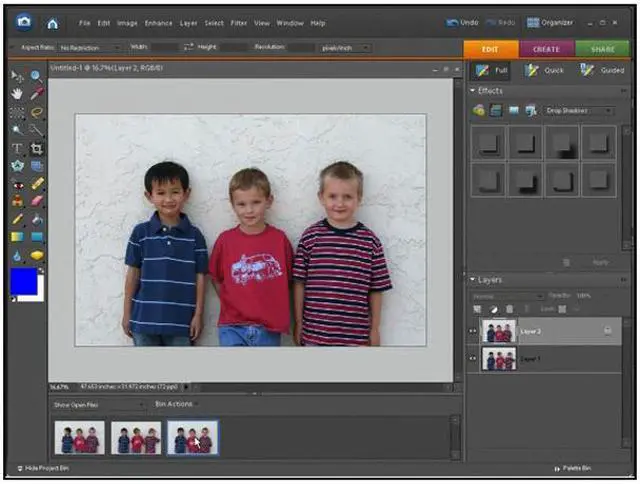Switch to Quick edit mode
Screen dimensions: 640x484
coord(544,71)
